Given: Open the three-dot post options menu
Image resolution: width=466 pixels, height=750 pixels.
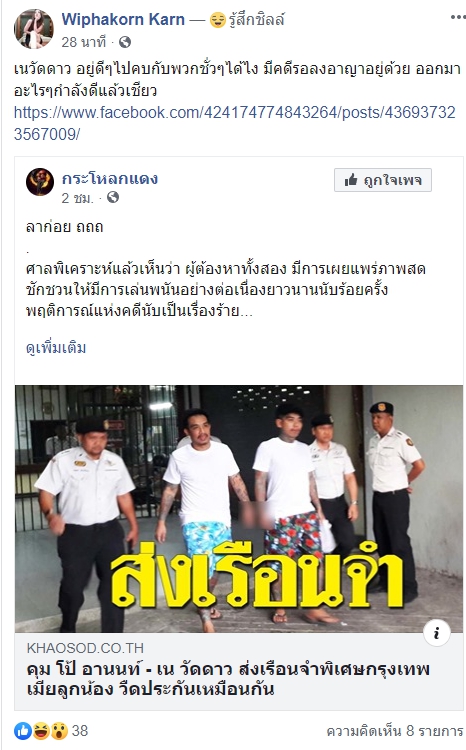Looking at the screenshot, I should [x=458, y=17].
